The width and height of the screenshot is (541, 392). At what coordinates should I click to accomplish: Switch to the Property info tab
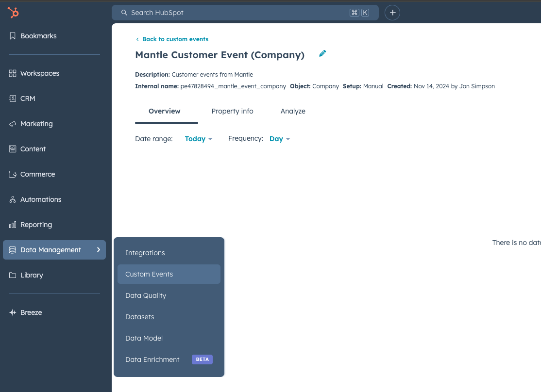(232, 111)
